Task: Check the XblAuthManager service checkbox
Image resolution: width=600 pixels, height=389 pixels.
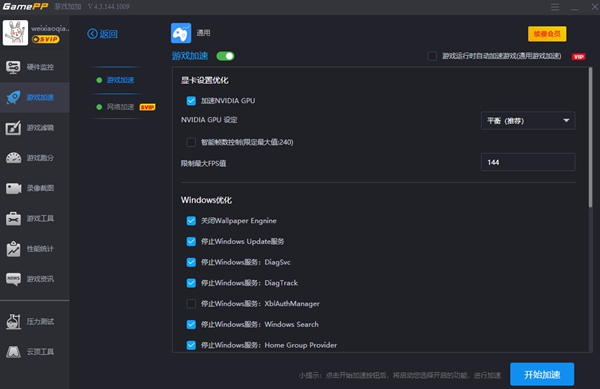Action: (191, 304)
